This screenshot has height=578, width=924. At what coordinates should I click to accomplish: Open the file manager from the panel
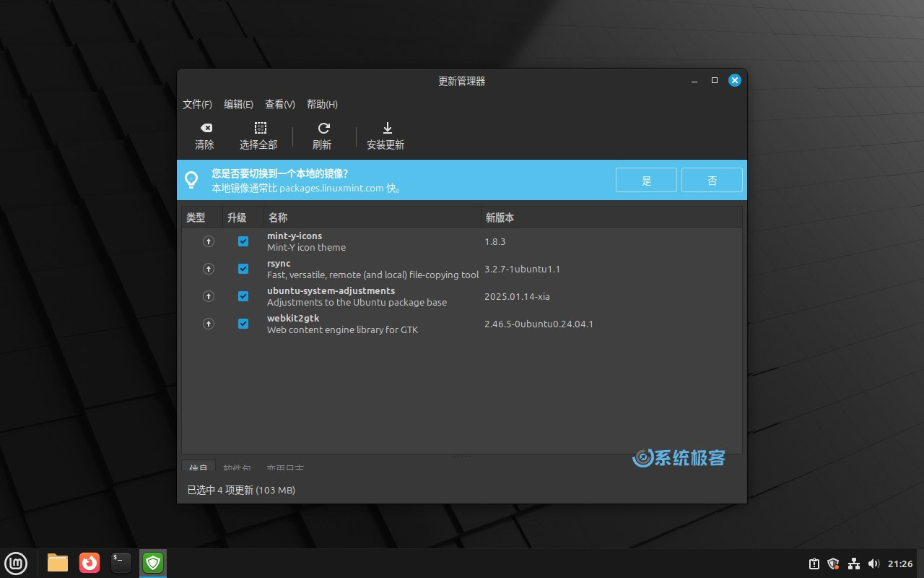[x=58, y=562]
